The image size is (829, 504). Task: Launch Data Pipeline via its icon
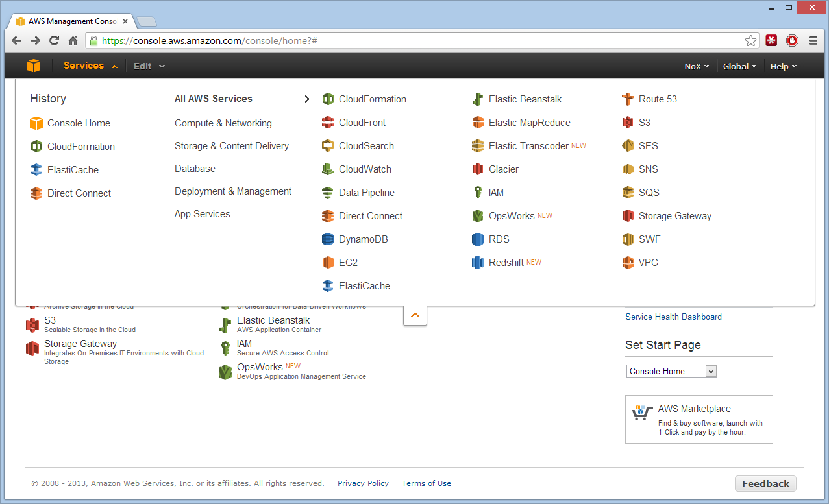(328, 193)
